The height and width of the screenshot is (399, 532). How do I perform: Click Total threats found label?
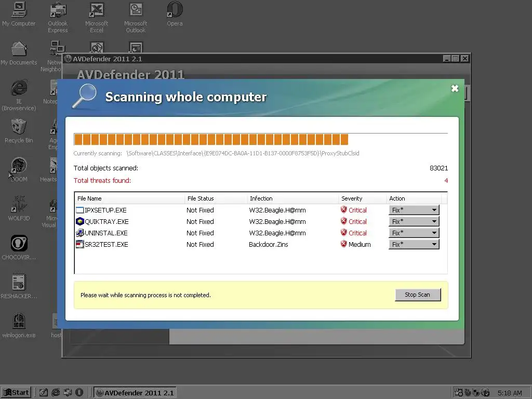pos(102,180)
